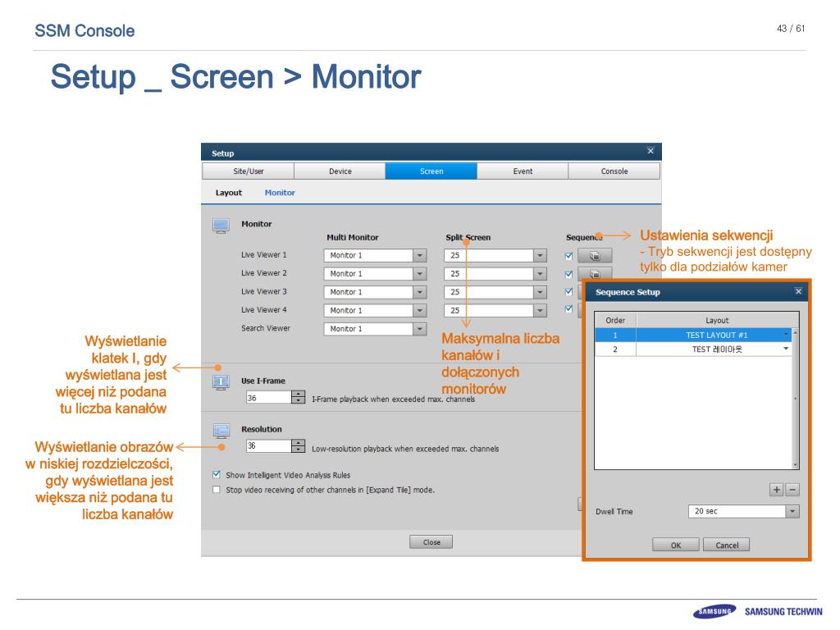Open Split Screen dropdown for Live Viewer 4
Viewport: 840px width, 630px height.
pyautogui.click(x=540, y=310)
